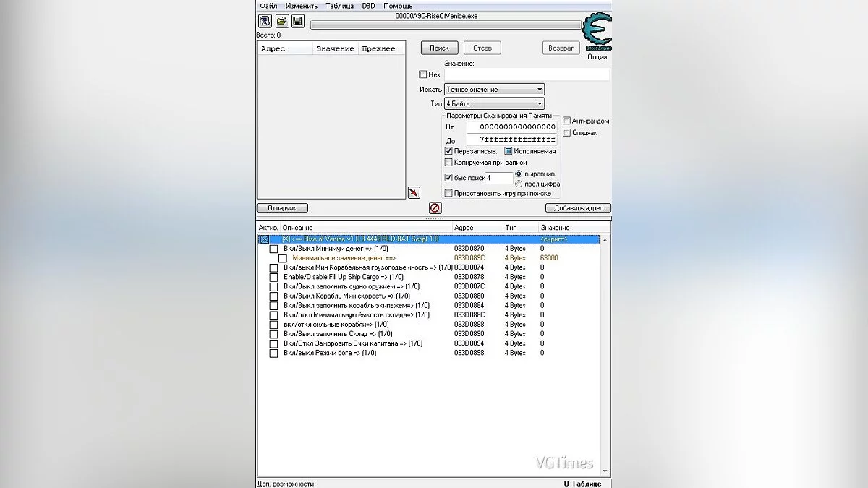
Task: Activate заполнить корабль экипажем checkbox
Action: 273,305
